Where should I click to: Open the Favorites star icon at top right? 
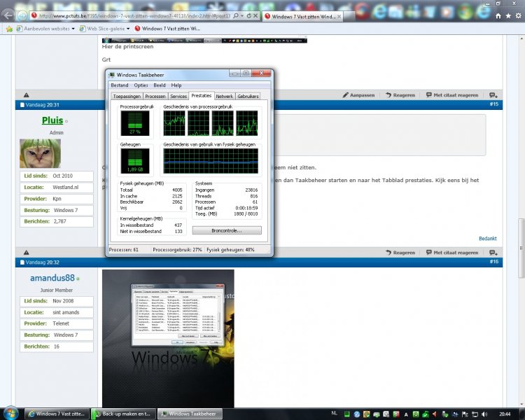[508, 15]
